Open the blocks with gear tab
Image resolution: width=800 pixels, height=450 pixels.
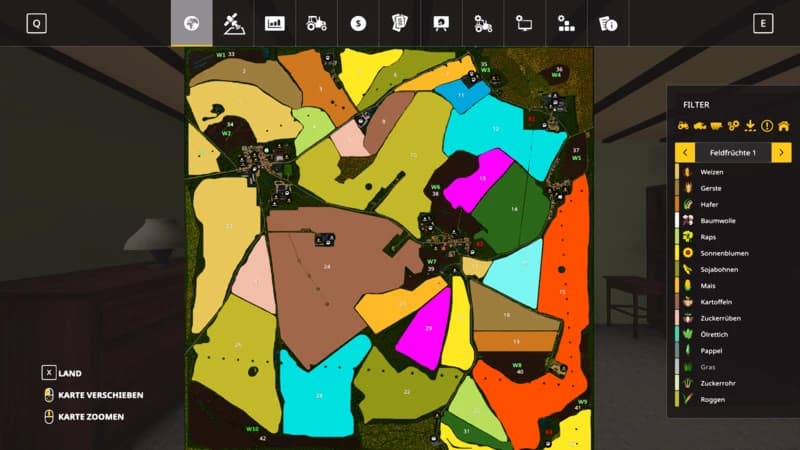pyautogui.click(x=566, y=23)
